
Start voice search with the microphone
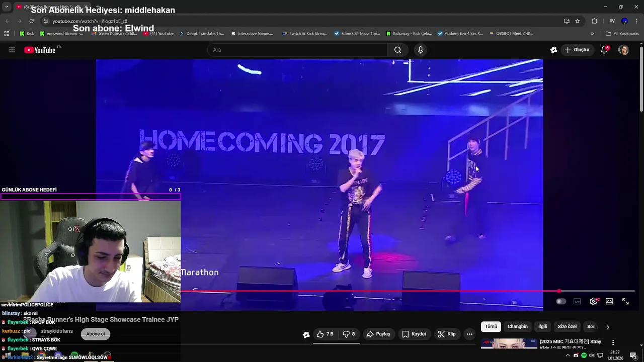coord(421,50)
